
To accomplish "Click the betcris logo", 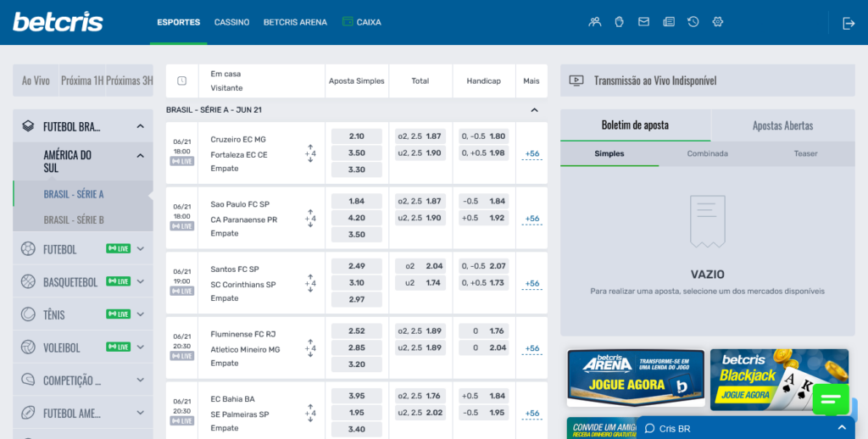I will (58, 22).
